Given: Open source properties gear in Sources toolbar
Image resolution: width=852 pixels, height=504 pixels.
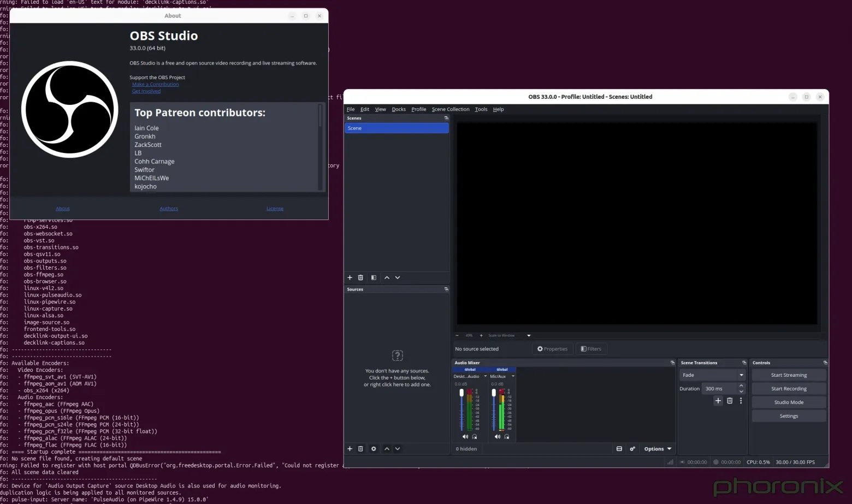Looking at the screenshot, I should click(x=374, y=449).
